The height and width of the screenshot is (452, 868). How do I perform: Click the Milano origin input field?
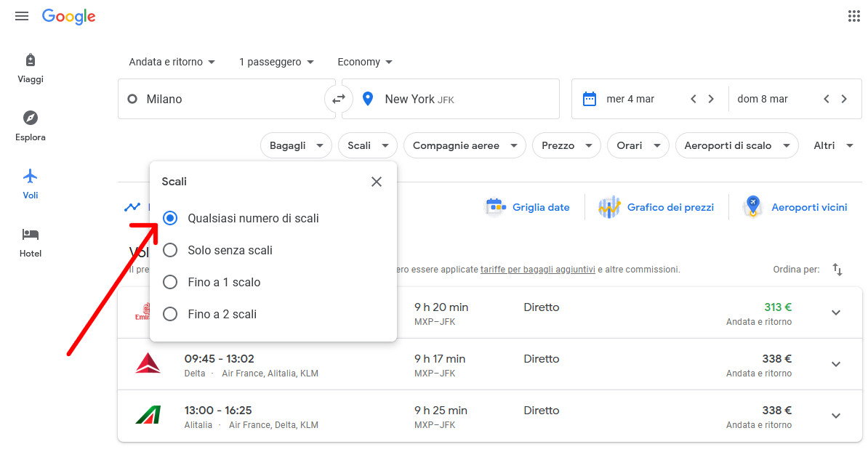225,99
